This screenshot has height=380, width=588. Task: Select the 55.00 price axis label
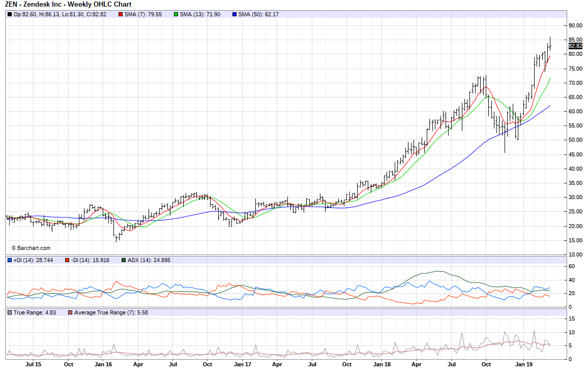click(575, 125)
